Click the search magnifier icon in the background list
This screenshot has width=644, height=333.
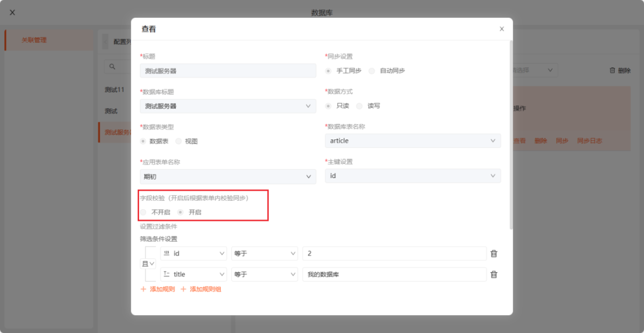click(112, 67)
